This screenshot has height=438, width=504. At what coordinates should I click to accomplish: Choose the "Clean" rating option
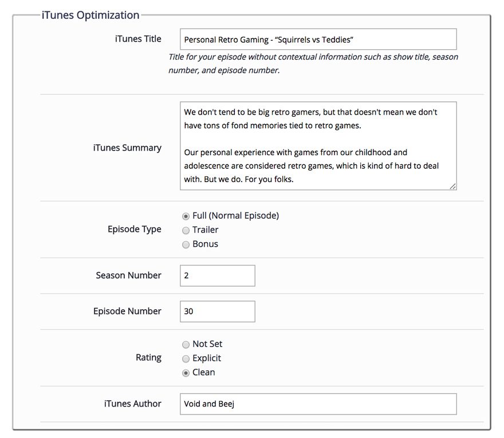click(186, 372)
